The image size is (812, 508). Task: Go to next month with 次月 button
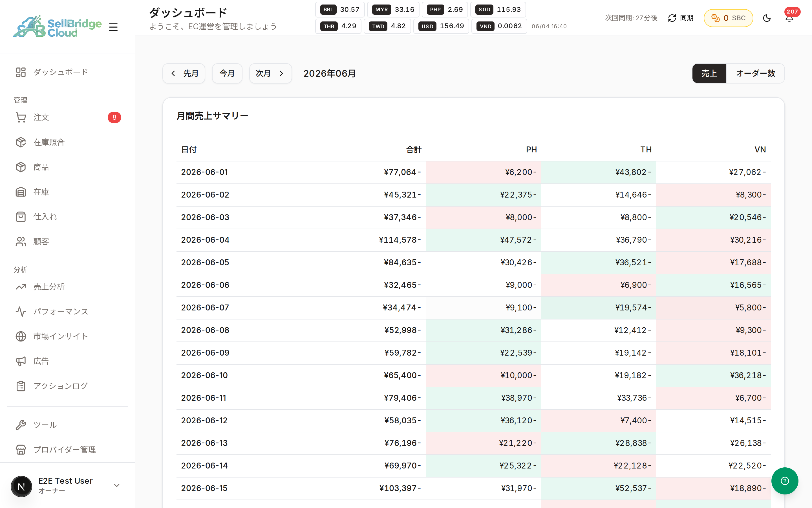point(270,73)
